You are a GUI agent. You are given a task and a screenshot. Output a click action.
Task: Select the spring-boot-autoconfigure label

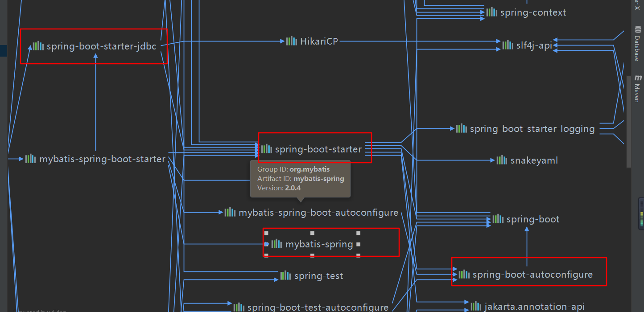[x=533, y=275]
